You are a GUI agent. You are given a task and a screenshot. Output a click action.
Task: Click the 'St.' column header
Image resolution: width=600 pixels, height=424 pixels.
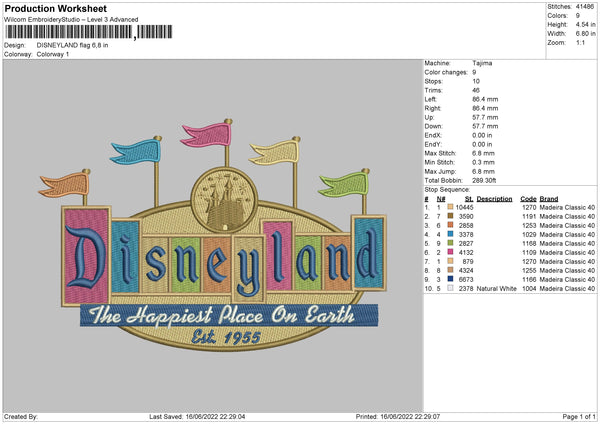tap(469, 199)
